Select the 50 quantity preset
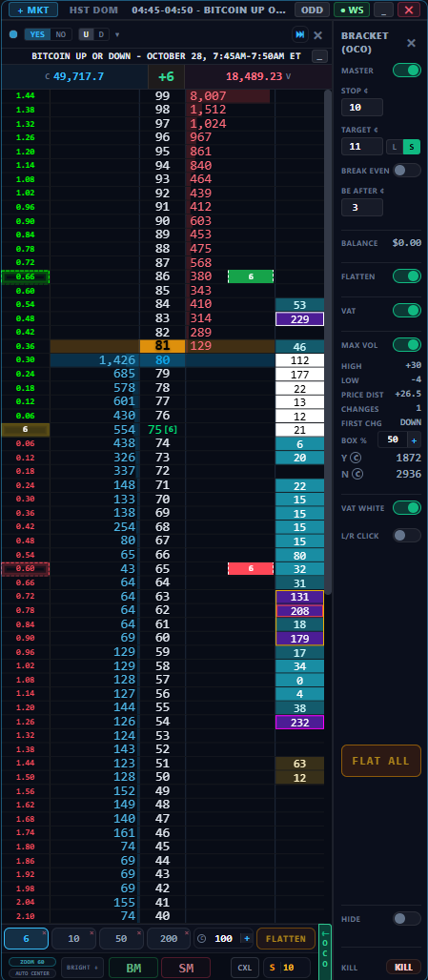 coord(121,938)
